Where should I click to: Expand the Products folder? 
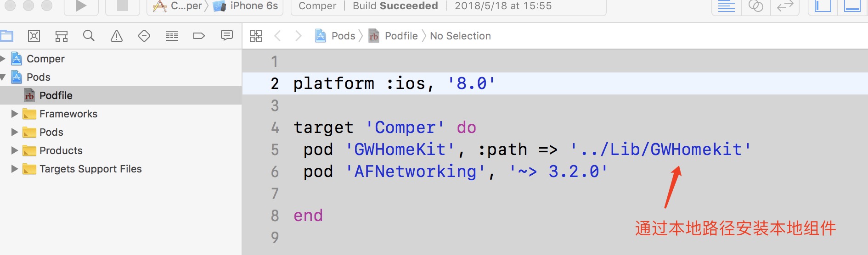point(15,150)
